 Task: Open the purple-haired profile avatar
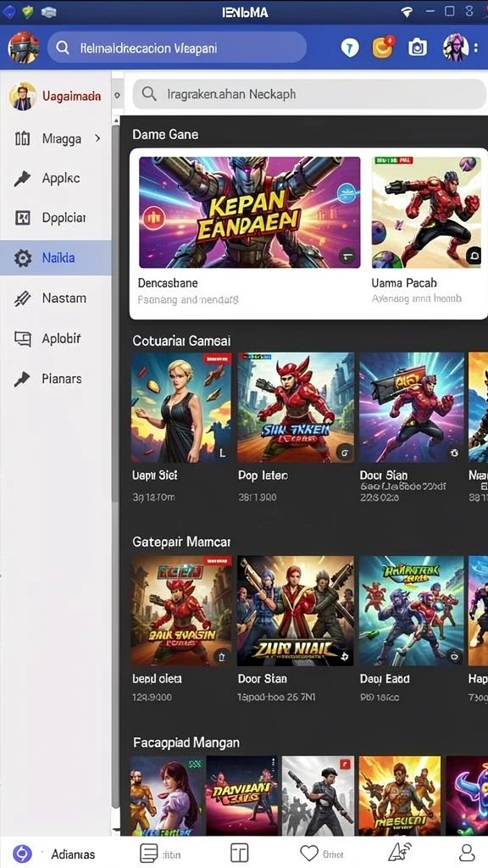[x=456, y=47]
